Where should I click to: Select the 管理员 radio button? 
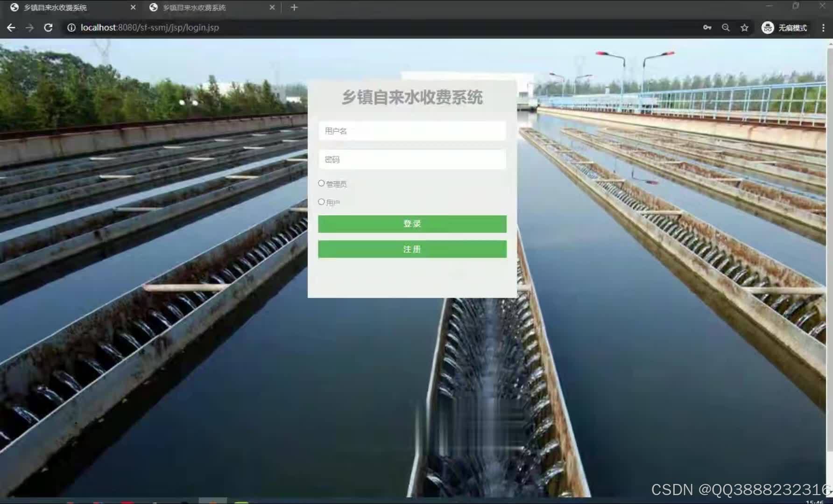(x=321, y=183)
